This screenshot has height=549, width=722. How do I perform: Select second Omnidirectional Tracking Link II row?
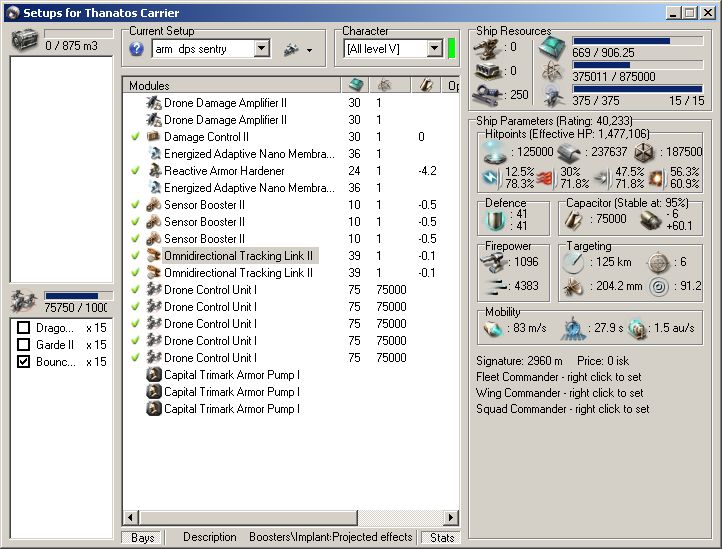pyautogui.click(x=291, y=273)
